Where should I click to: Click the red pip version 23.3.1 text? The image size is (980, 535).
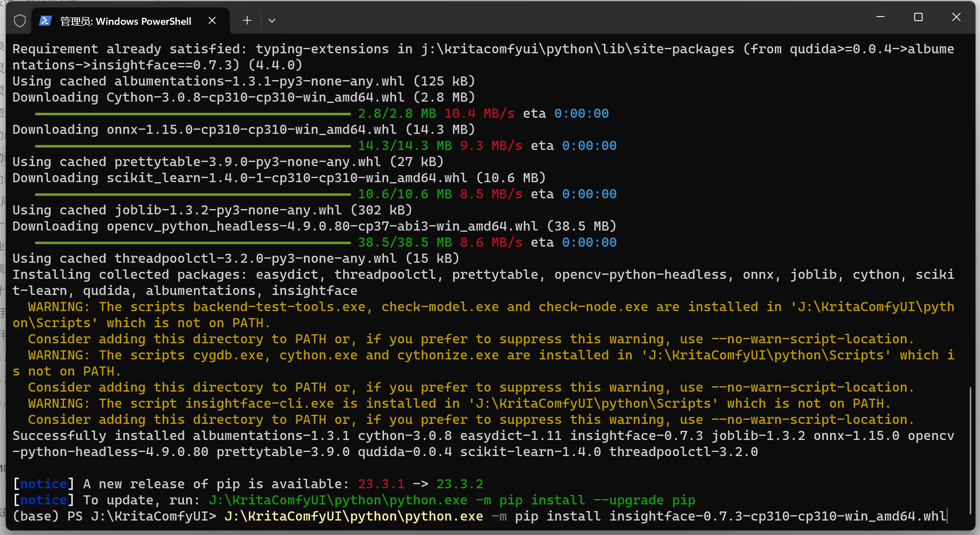381,484
